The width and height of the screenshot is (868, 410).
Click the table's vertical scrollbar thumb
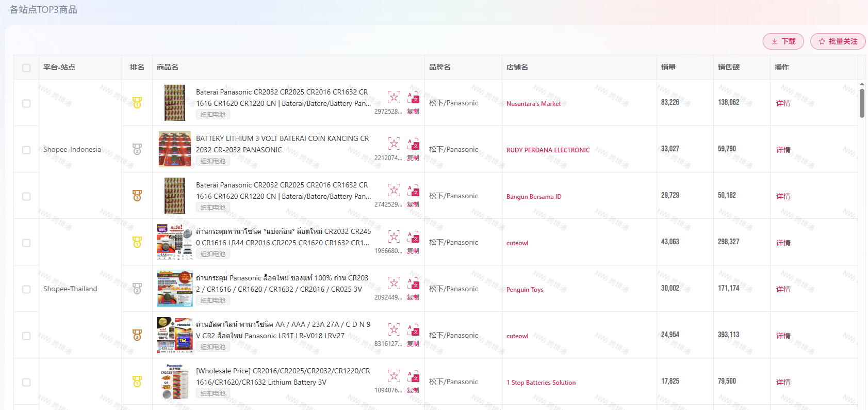pos(862,103)
